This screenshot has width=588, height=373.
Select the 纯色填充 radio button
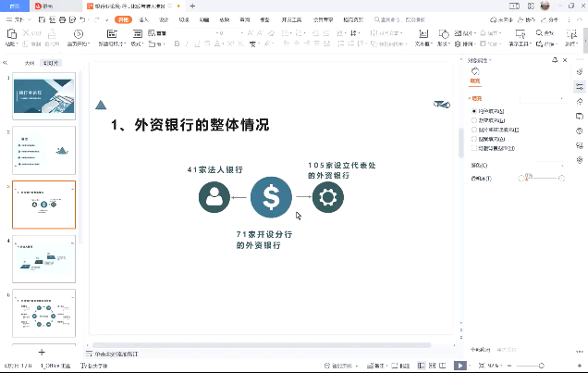[x=474, y=110]
